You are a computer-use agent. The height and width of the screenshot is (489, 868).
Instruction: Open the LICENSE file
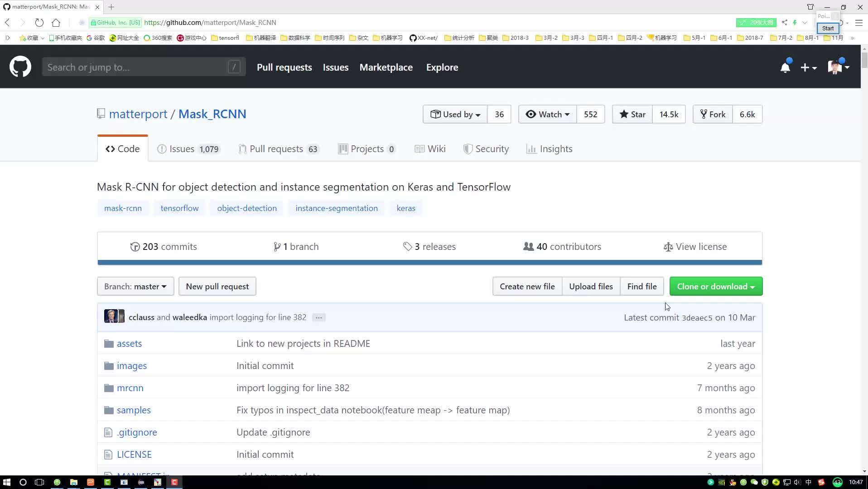134,455
